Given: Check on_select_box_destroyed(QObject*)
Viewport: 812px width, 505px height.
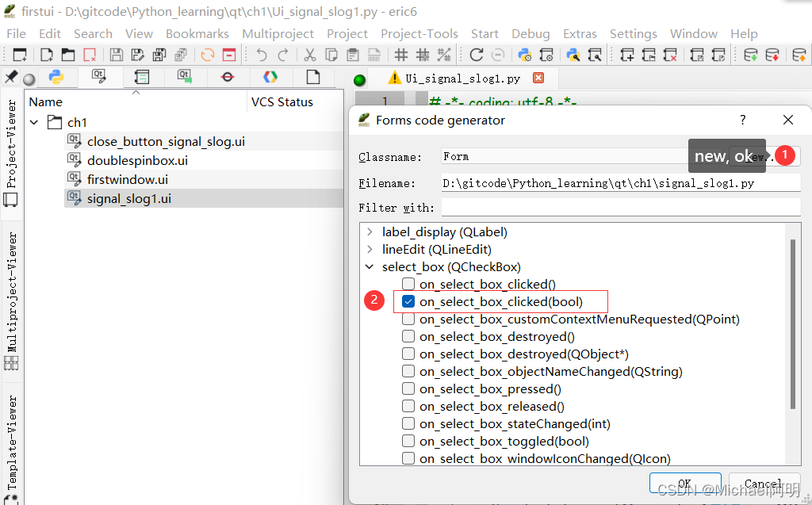Looking at the screenshot, I should (x=408, y=354).
